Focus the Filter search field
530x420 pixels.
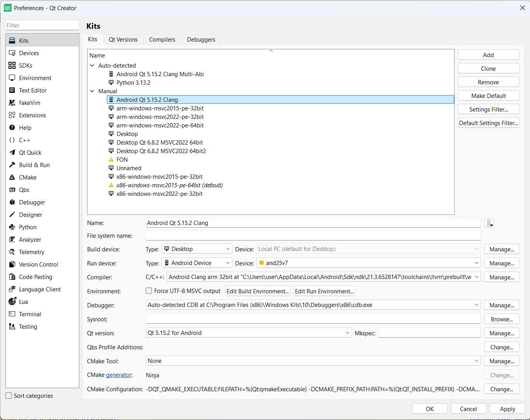coord(42,26)
